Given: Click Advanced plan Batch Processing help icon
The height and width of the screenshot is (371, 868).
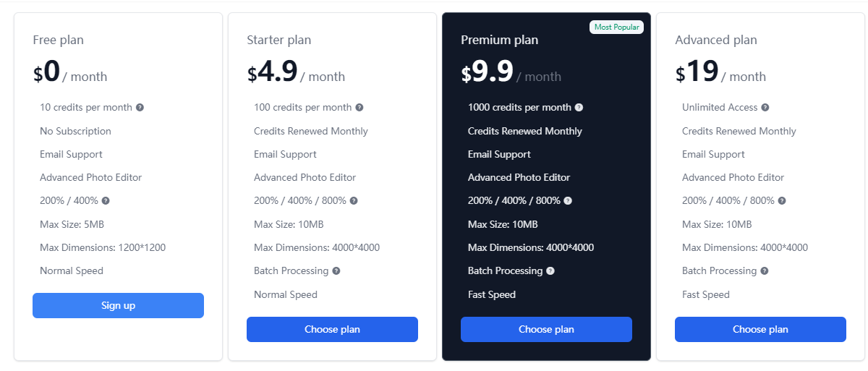Looking at the screenshot, I should pyautogui.click(x=765, y=270).
